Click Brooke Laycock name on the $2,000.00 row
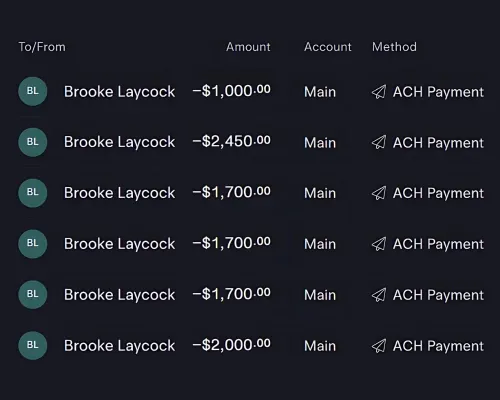Viewport: 500px width, 400px height. (x=119, y=346)
